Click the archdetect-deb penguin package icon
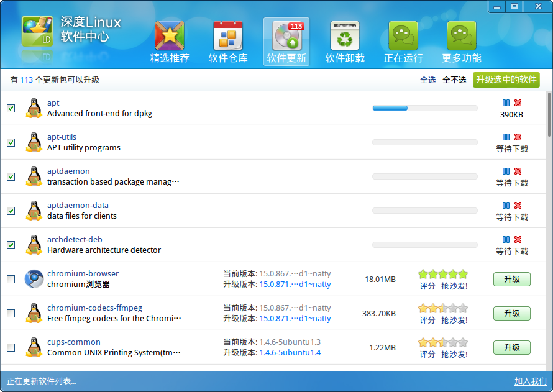 click(34, 245)
